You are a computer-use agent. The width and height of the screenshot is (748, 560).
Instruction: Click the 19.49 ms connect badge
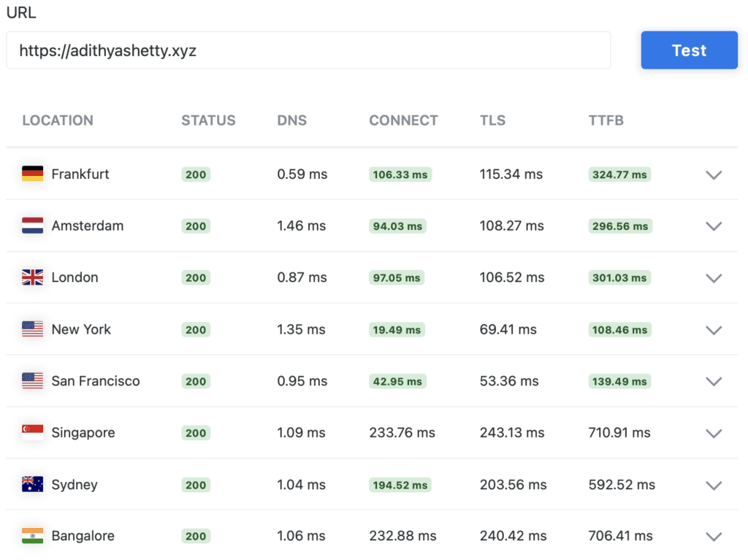[x=397, y=329]
